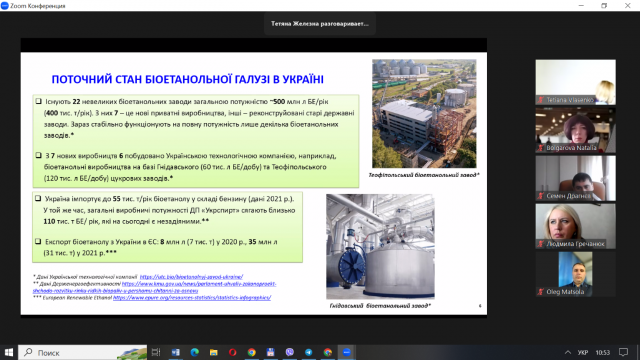Click the muted mic icon for Людмила Гречанюк
This screenshot has height=360, width=640.
click(541, 244)
